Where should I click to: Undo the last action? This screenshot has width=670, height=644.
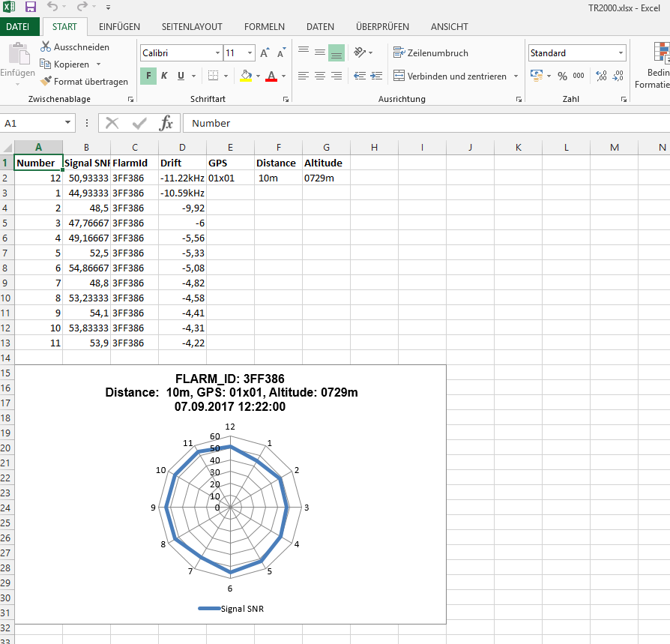(x=52, y=7)
